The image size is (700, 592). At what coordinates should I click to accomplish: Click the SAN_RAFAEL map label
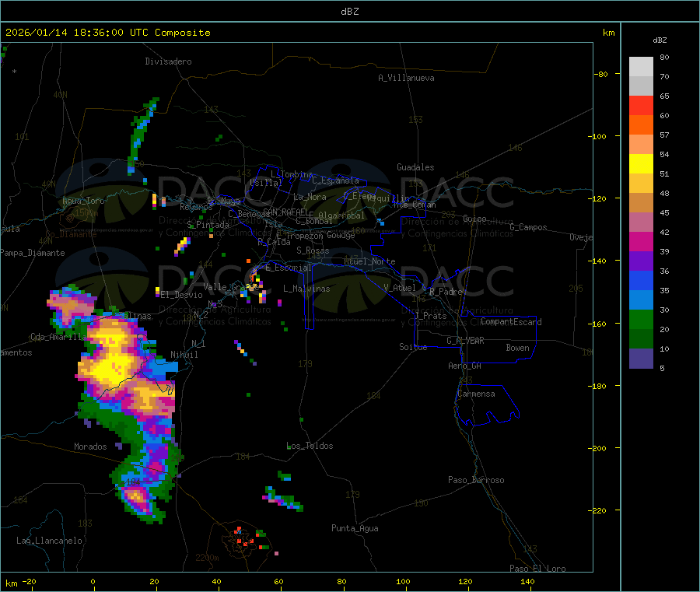coord(285,212)
